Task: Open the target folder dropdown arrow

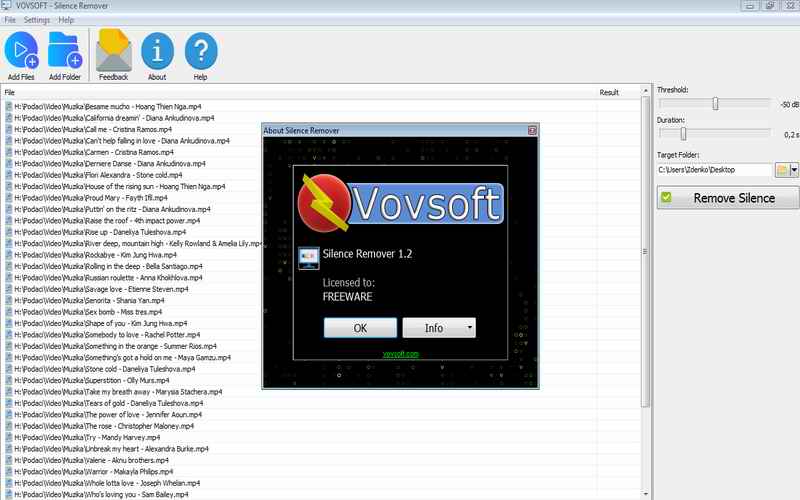Action: (x=794, y=170)
